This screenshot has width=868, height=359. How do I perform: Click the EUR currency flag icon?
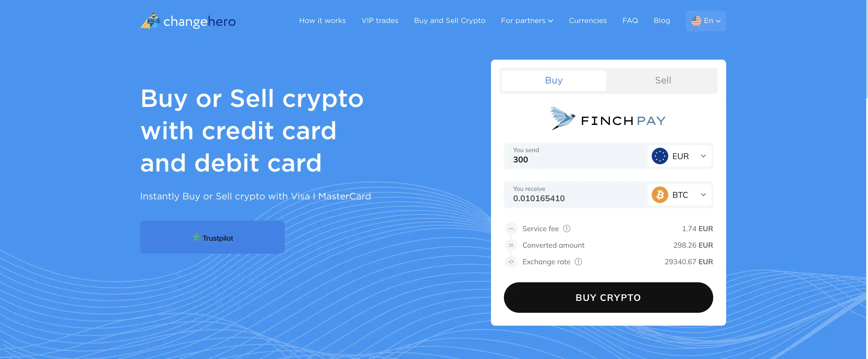[660, 156]
